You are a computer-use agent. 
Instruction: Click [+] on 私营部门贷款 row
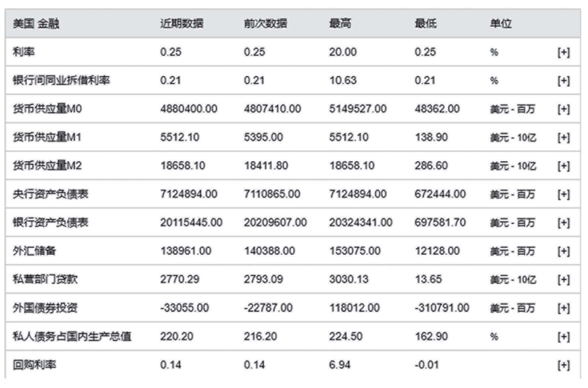563,280
